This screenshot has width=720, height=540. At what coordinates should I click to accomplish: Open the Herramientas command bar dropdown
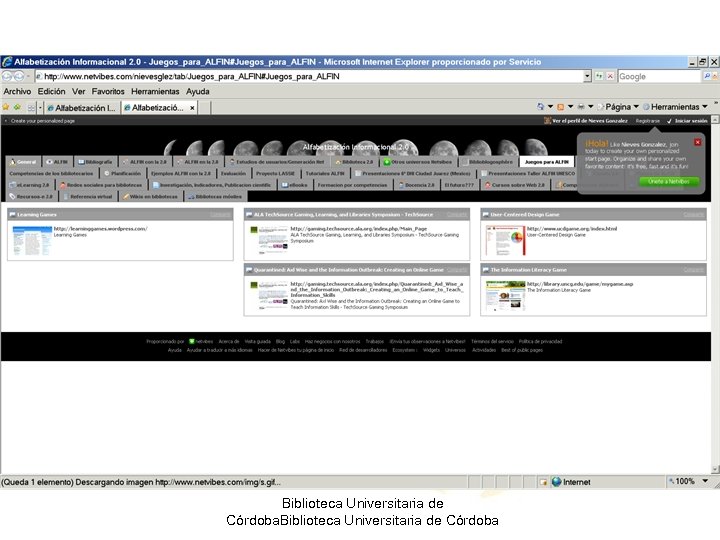coord(675,107)
